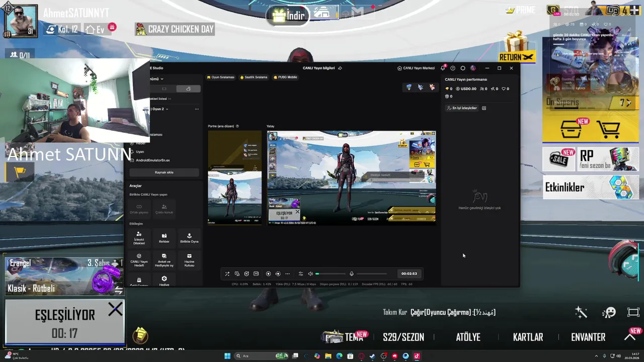Open scene more options dots
The height and width of the screenshot is (362, 644).
pyautogui.click(x=197, y=109)
